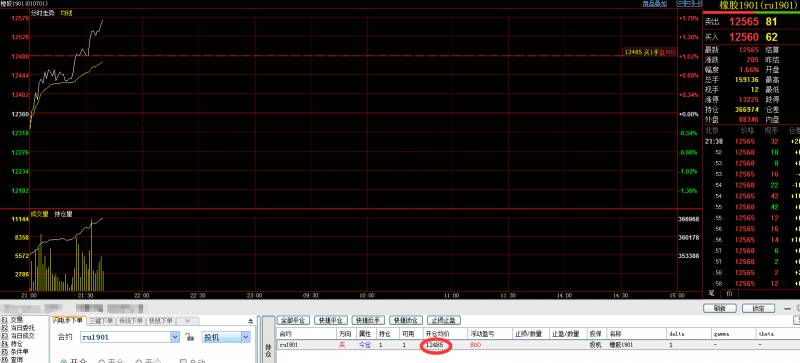Tick the 自动 checkbox
This screenshot has width=800, height=363.
183,361
